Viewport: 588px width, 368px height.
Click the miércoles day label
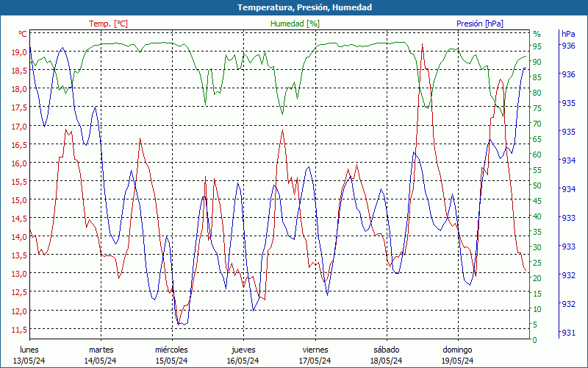click(172, 350)
